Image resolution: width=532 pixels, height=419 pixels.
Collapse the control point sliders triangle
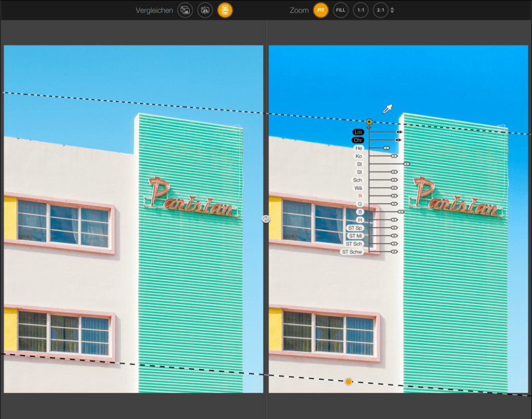click(x=369, y=128)
